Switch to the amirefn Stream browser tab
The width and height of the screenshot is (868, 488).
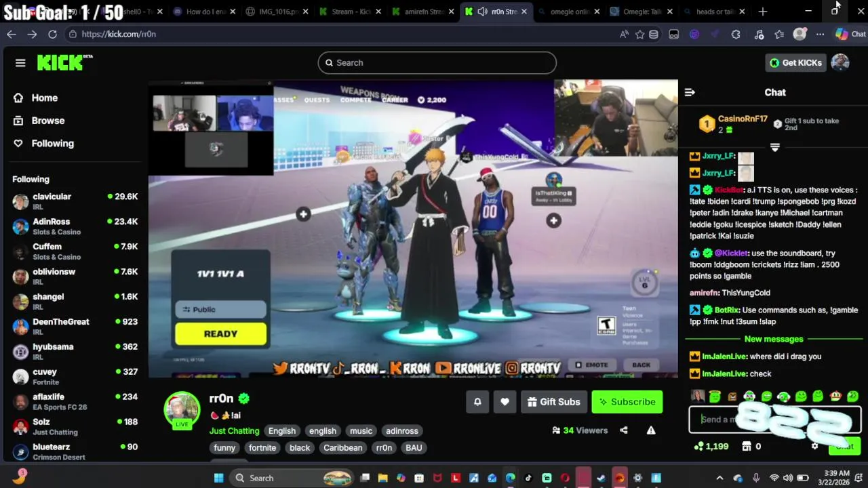(422, 12)
